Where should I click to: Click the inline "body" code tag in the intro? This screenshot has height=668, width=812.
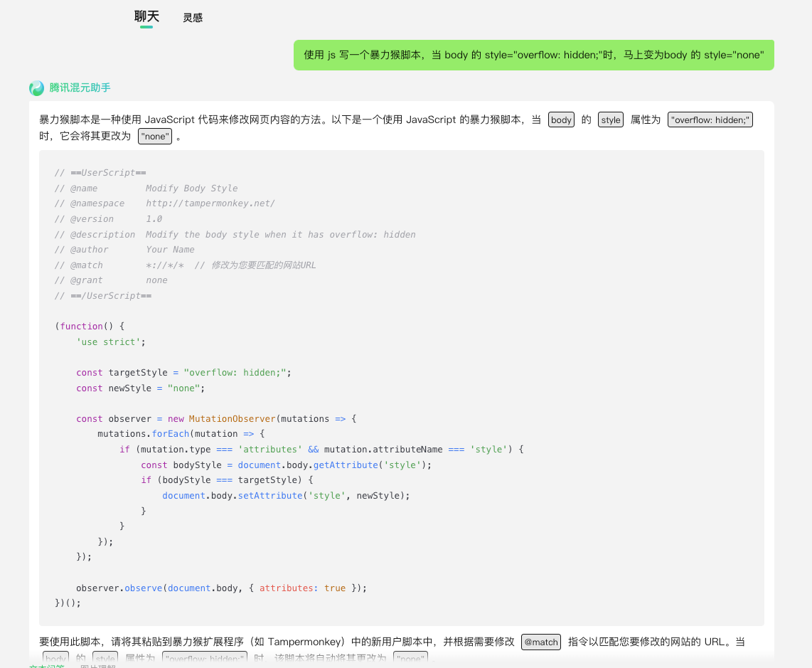(561, 120)
